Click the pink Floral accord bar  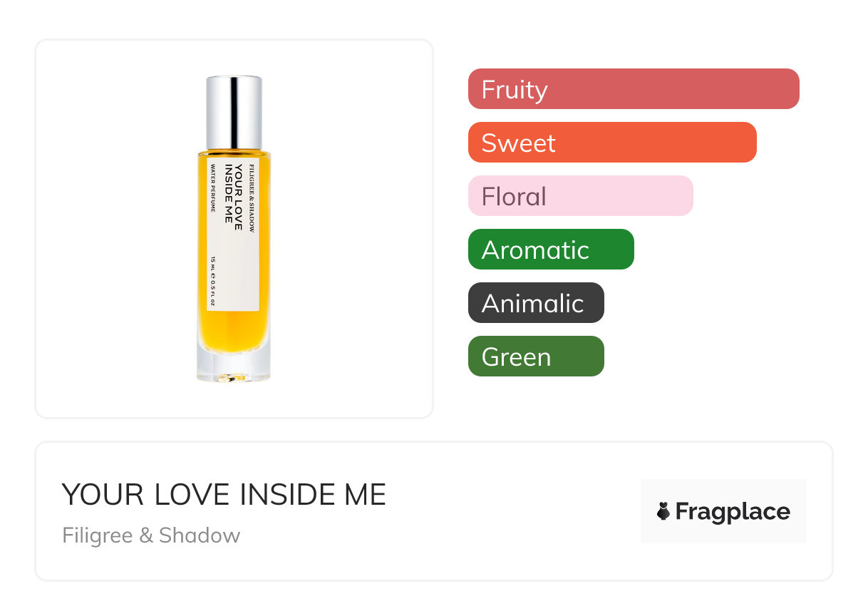(581, 196)
